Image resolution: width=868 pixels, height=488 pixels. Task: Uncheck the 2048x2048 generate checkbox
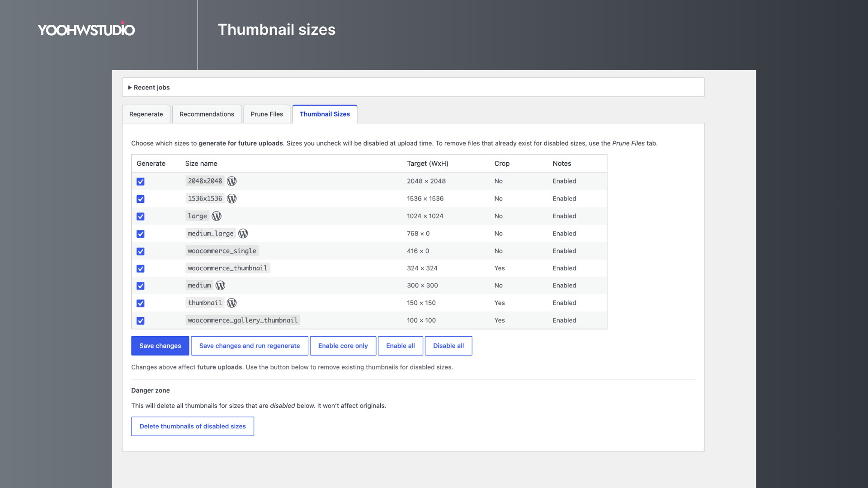pyautogui.click(x=141, y=182)
